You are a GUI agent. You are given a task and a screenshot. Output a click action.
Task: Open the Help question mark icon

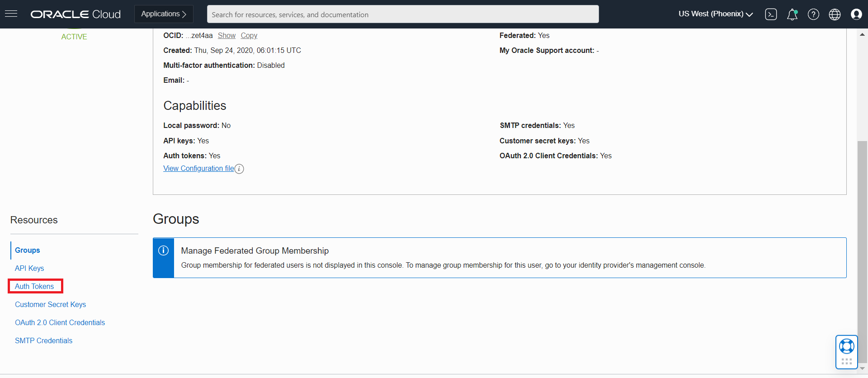click(x=813, y=14)
